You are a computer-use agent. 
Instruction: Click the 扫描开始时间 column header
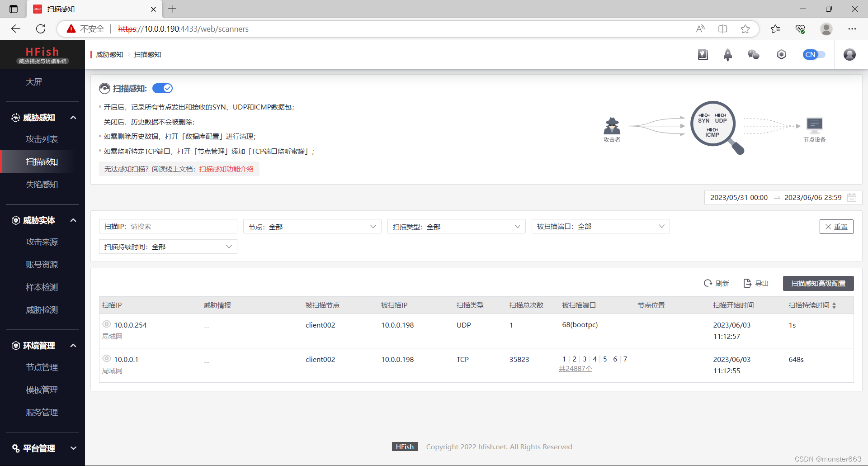click(733, 305)
